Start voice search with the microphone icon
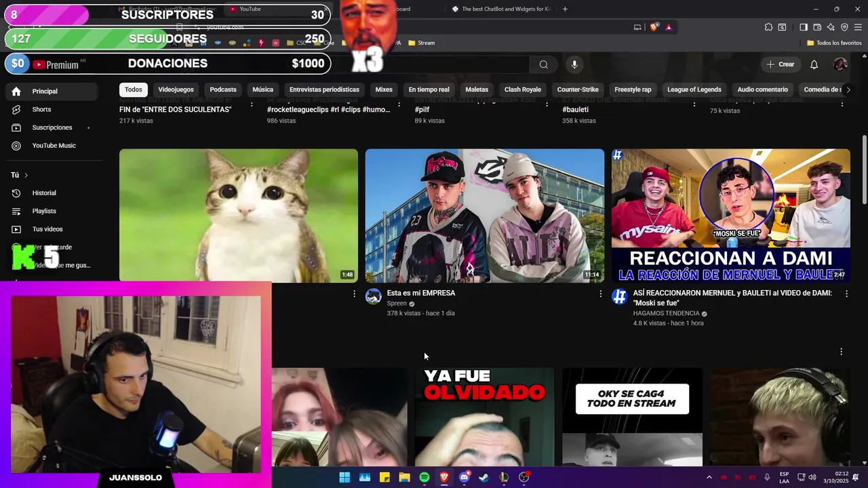The width and height of the screenshot is (868, 488). [574, 64]
